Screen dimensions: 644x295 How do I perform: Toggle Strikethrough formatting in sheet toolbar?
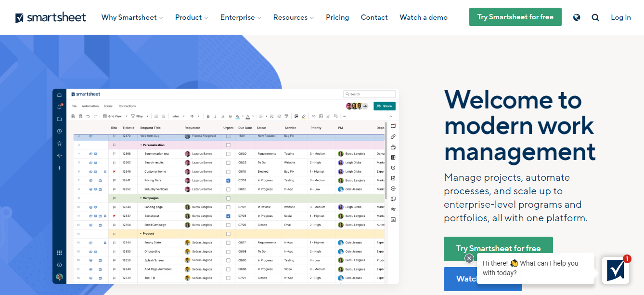coord(230,116)
